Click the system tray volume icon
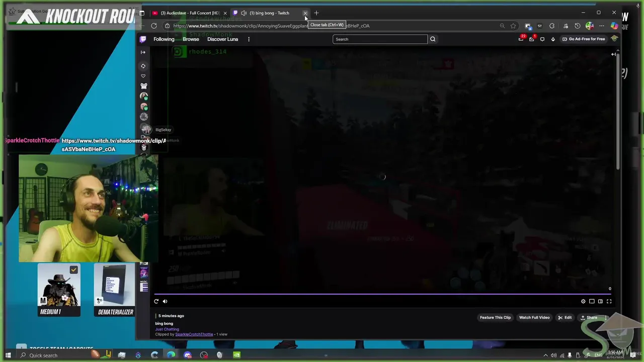The image size is (644, 362). tap(553, 355)
